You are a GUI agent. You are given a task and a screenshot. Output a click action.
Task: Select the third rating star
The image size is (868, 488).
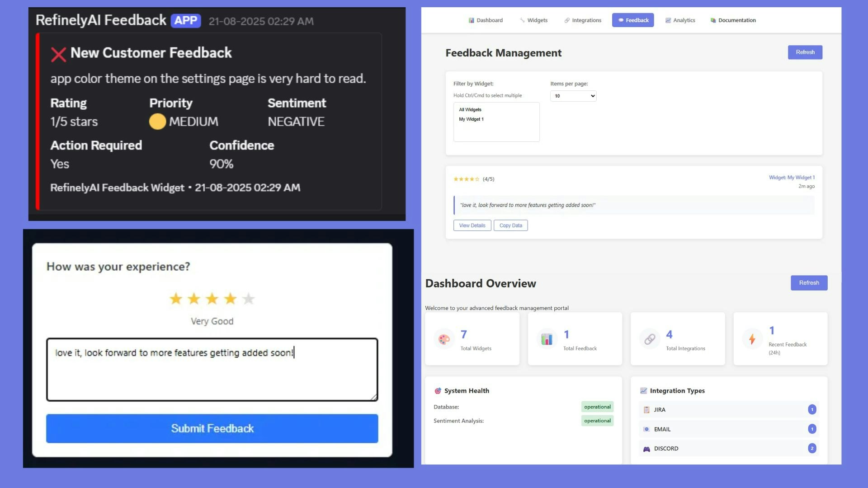tap(212, 299)
